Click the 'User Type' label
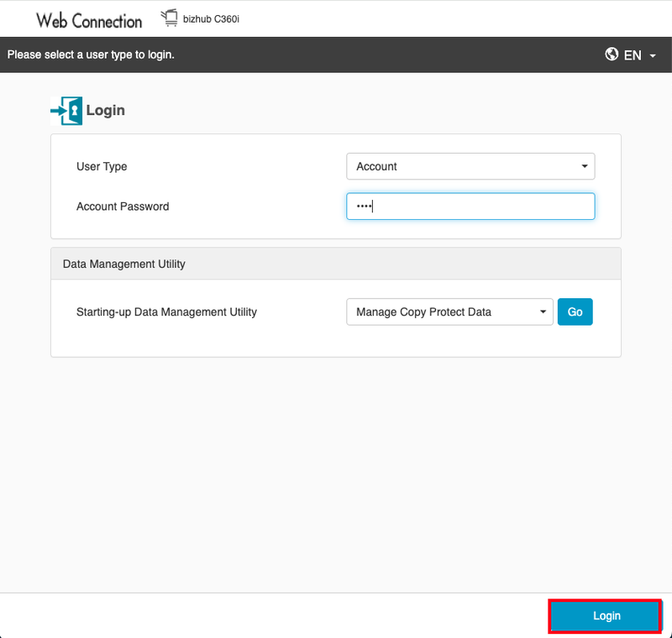The image size is (672, 638). click(x=102, y=166)
